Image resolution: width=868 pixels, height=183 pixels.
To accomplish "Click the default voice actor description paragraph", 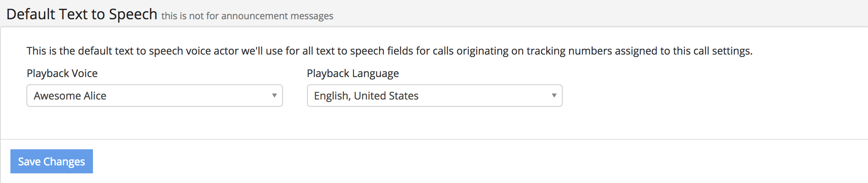I will point(389,51).
